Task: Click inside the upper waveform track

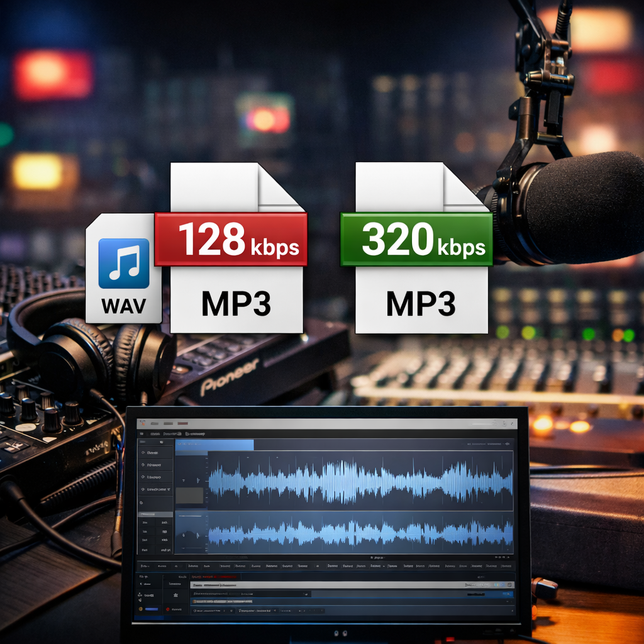Action: point(360,481)
